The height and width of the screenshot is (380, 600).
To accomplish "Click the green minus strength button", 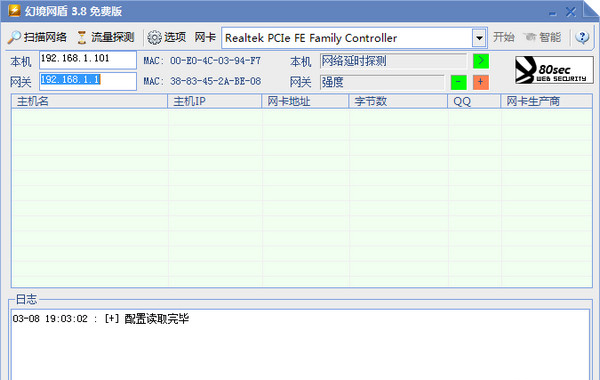I will pos(458,82).
